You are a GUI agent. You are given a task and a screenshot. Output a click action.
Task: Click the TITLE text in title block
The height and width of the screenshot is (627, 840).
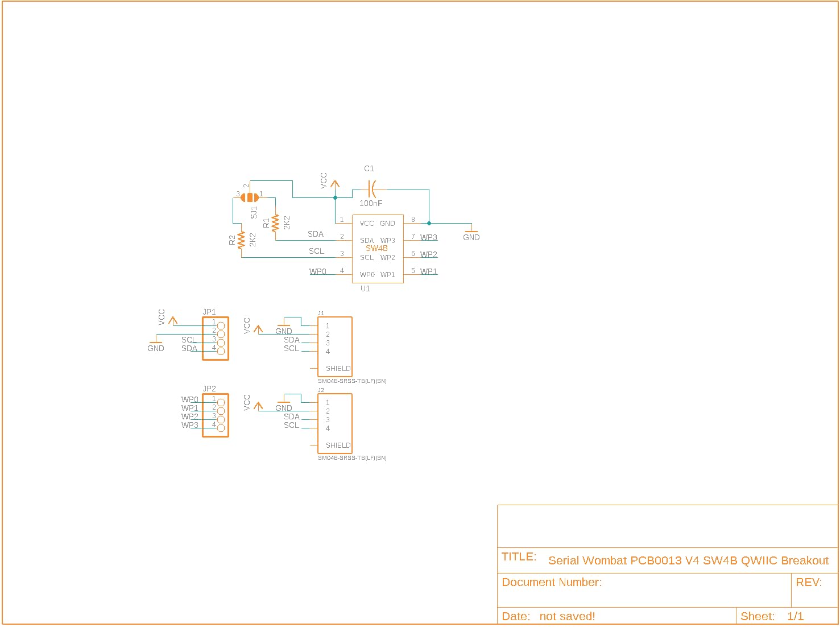tap(519, 556)
